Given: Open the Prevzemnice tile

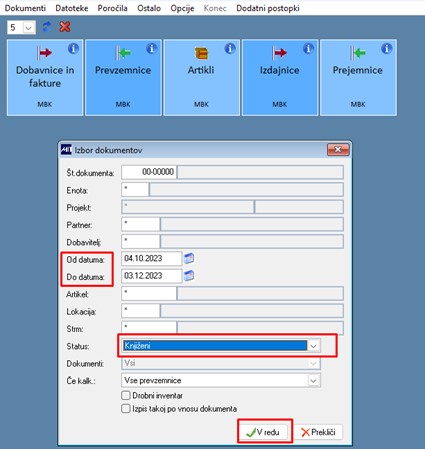Looking at the screenshot, I should tap(123, 78).
